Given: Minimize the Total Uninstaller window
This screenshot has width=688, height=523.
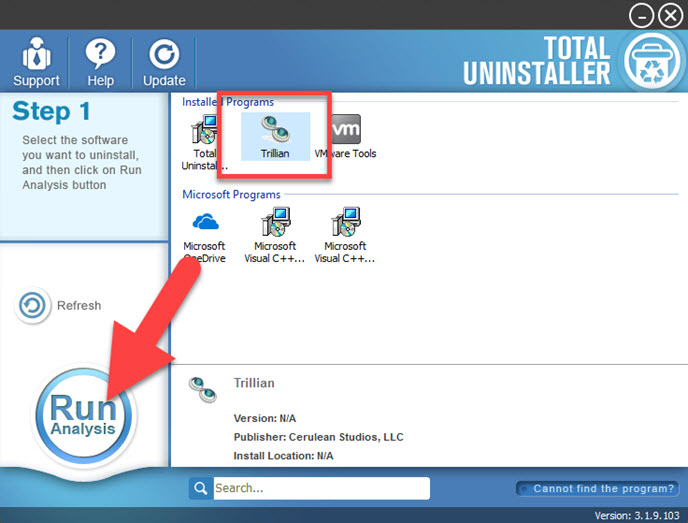Looking at the screenshot, I should [641, 16].
